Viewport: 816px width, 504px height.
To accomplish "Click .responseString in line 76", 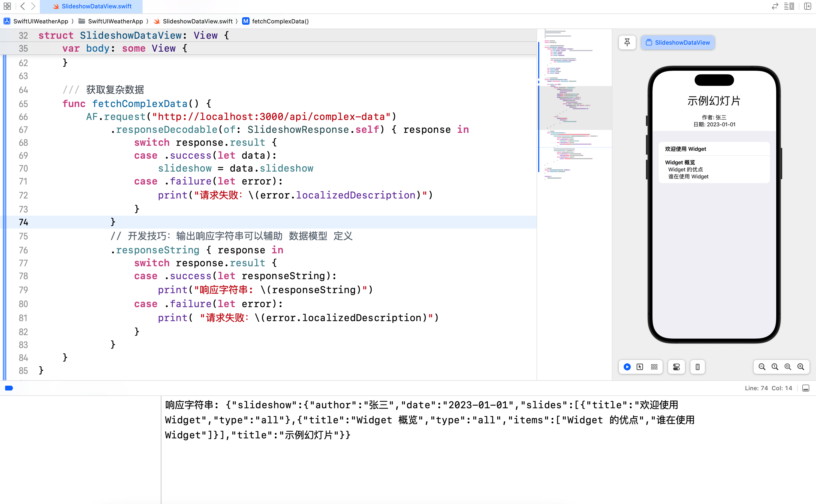I will 155,250.
